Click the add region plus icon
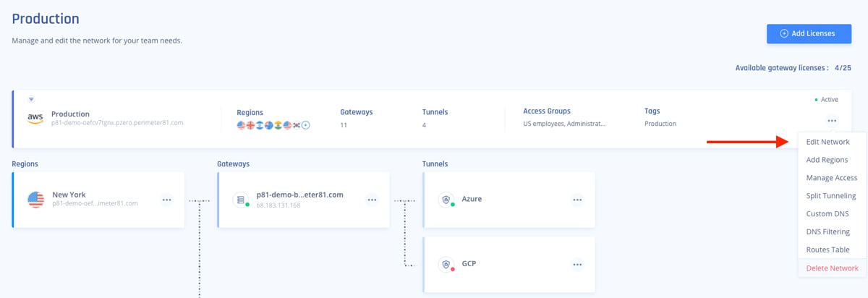Screen dimensions: 868x298 click(x=306, y=125)
